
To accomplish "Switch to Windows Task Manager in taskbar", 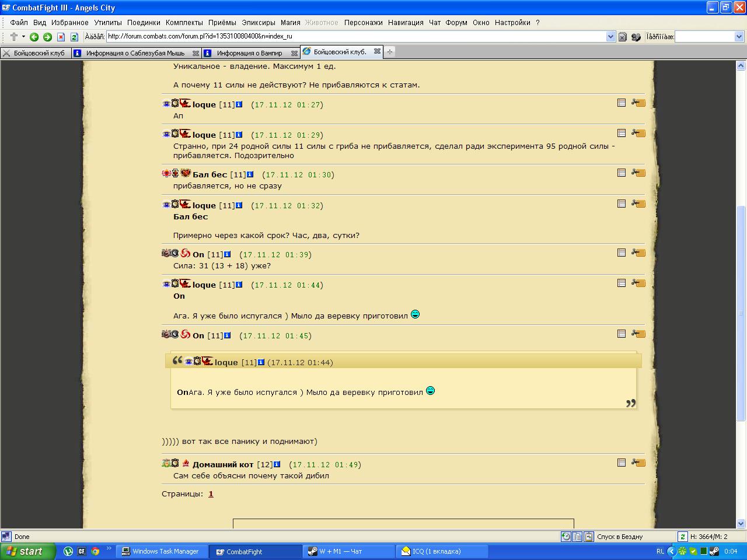I will point(161,551).
